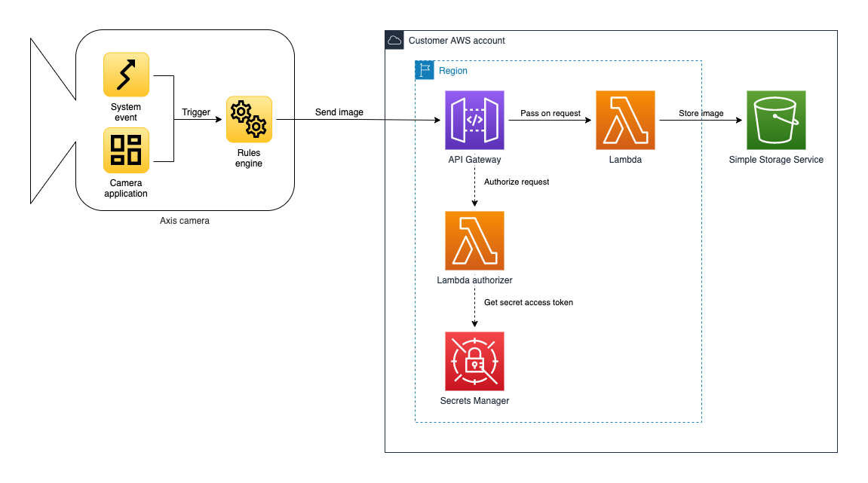Select the 'System event' caption
Image resolution: width=868 pixels, height=483 pixels.
coord(126,112)
